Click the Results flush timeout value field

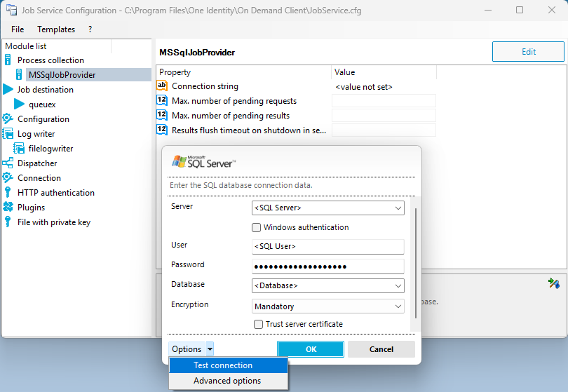384,130
